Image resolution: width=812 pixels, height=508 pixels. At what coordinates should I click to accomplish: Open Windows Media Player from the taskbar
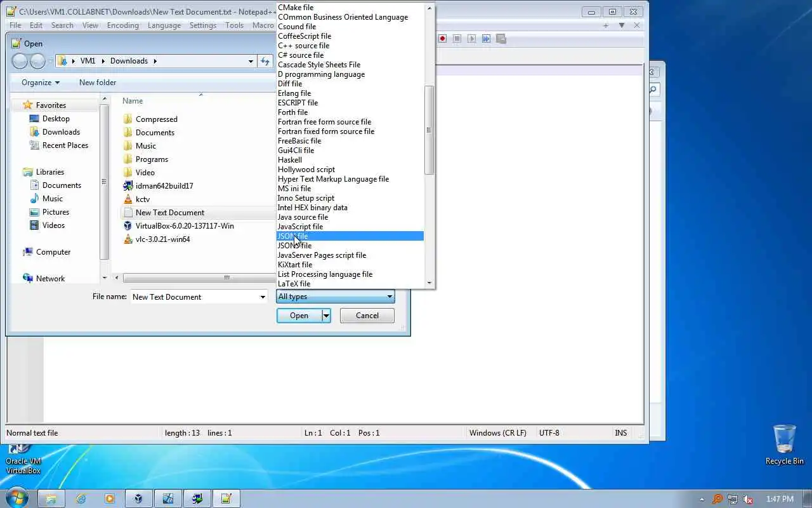click(x=110, y=498)
